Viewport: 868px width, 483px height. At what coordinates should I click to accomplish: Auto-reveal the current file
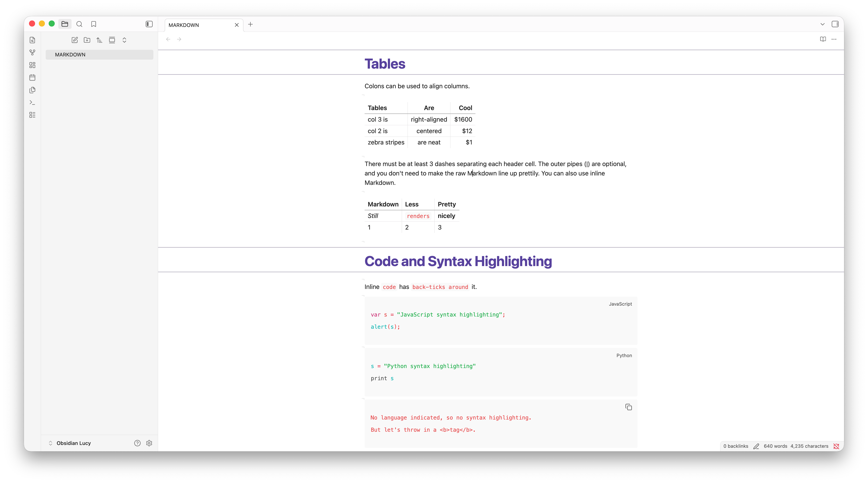[112, 40]
